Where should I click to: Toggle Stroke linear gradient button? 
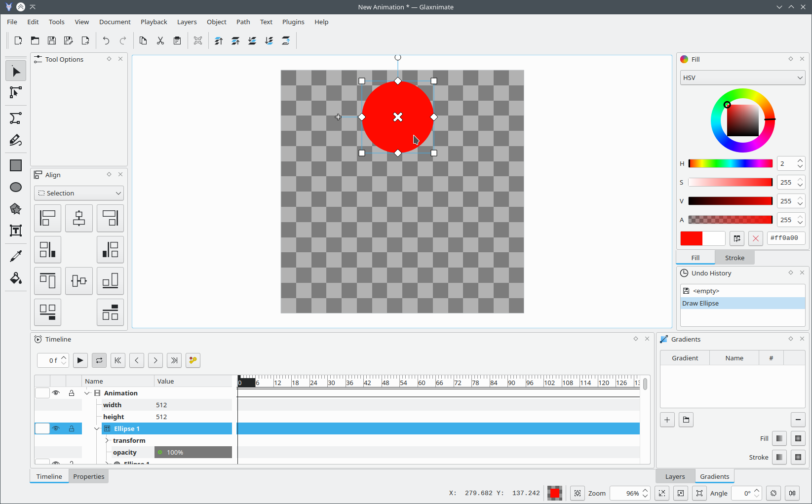779,457
